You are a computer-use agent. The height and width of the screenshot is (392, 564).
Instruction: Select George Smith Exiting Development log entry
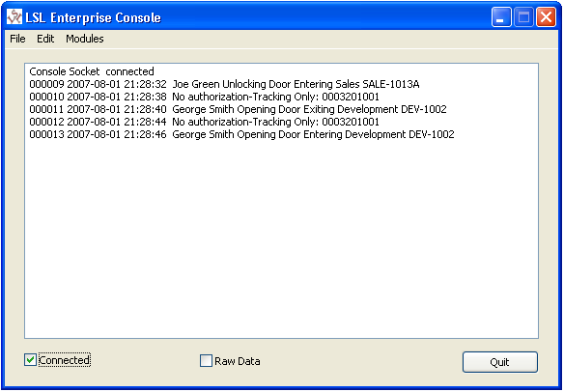tap(239, 109)
